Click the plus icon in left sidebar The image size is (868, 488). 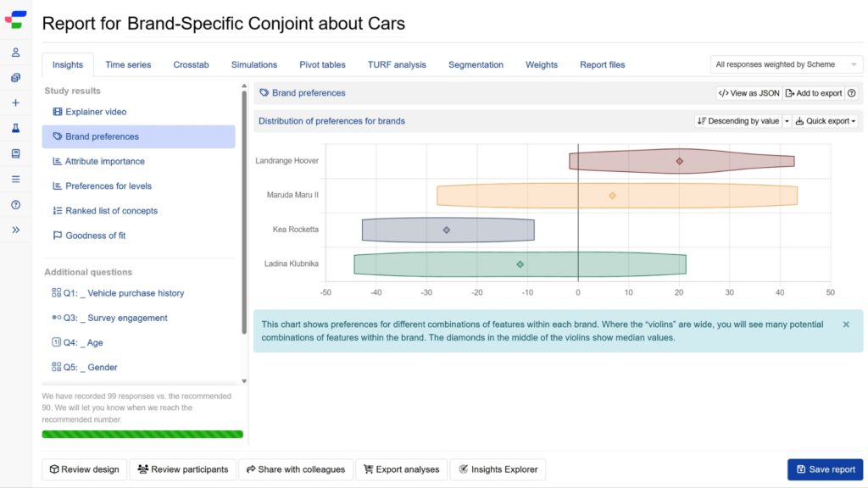click(x=15, y=103)
